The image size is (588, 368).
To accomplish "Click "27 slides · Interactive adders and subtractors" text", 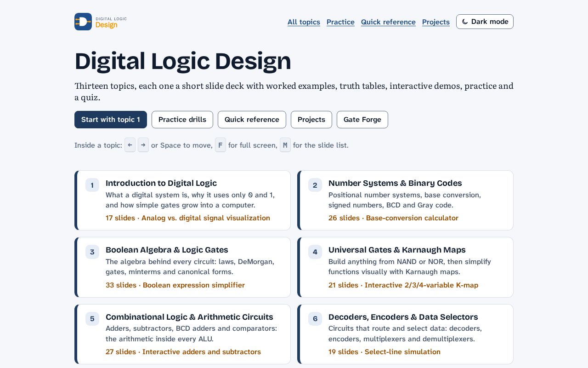I will pyautogui.click(x=183, y=352).
